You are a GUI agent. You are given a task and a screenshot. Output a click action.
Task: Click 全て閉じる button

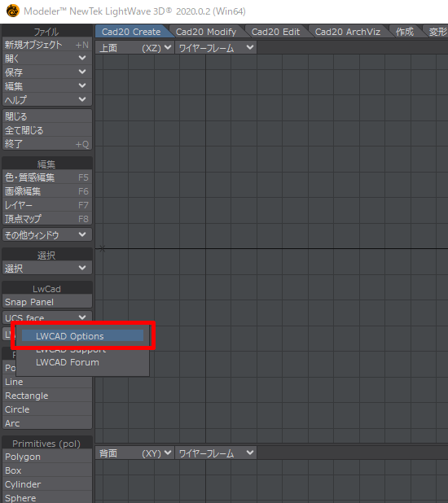click(47, 130)
